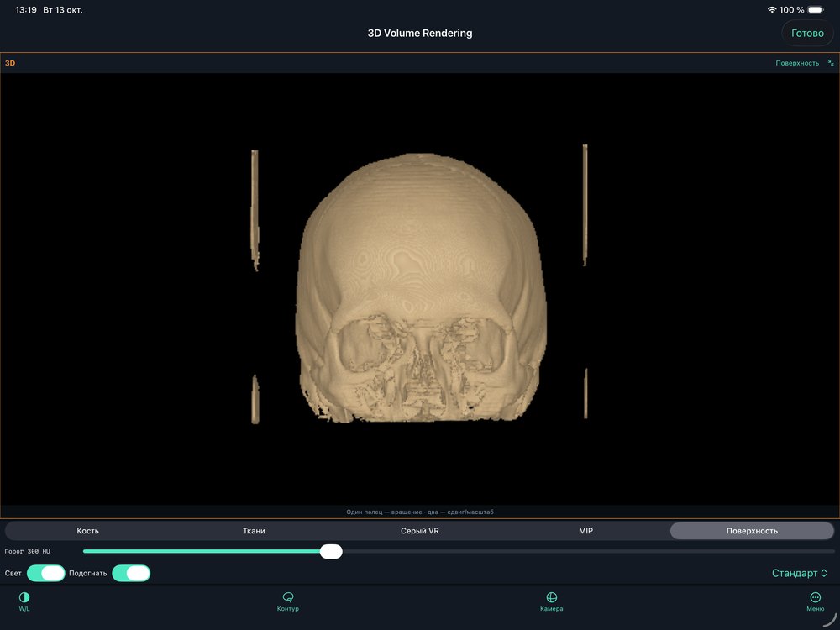Screen dimensions: 840x630
Task: Switch to the Кость rendering tab
Action: 88,531
